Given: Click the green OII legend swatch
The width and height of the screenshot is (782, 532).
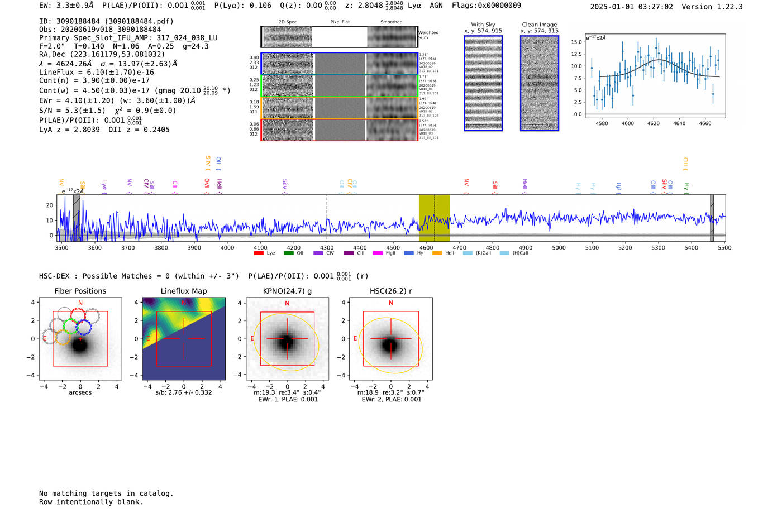Looking at the screenshot, I should [288, 253].
